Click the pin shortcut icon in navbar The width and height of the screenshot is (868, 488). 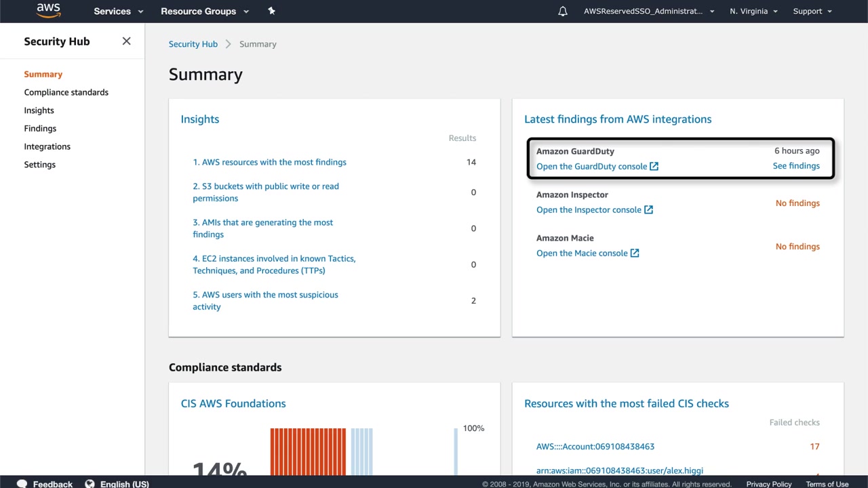pos(271,11)
